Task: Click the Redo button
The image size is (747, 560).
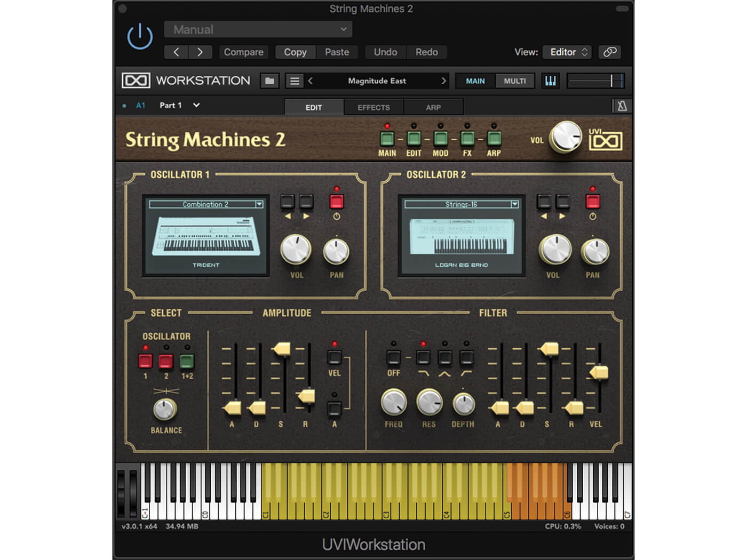Action: [426, 52]
